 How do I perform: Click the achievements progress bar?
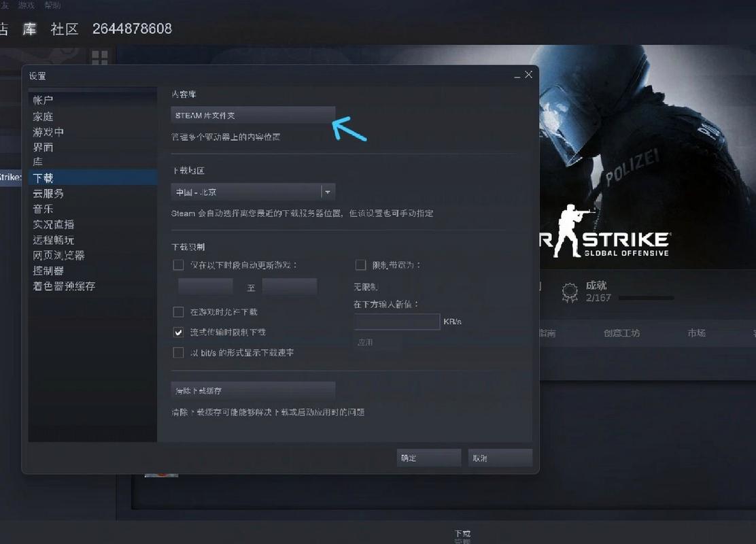click(646, 298)
